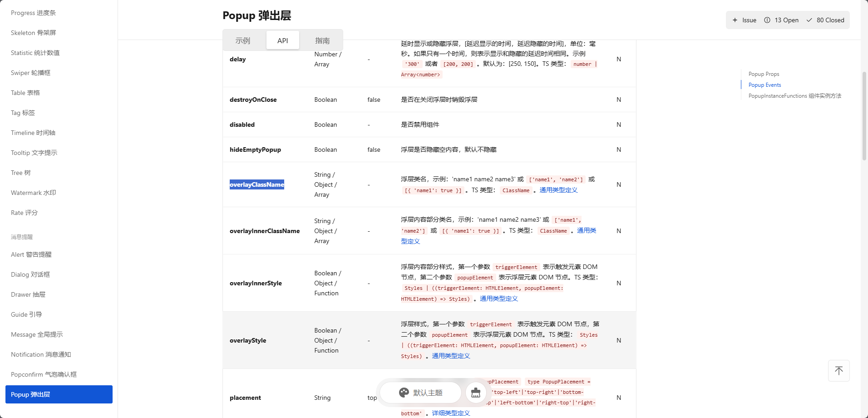The image size is (868, 418).
Task: Open the 默认主题 theme selector
Action: [x=420, y=393]
